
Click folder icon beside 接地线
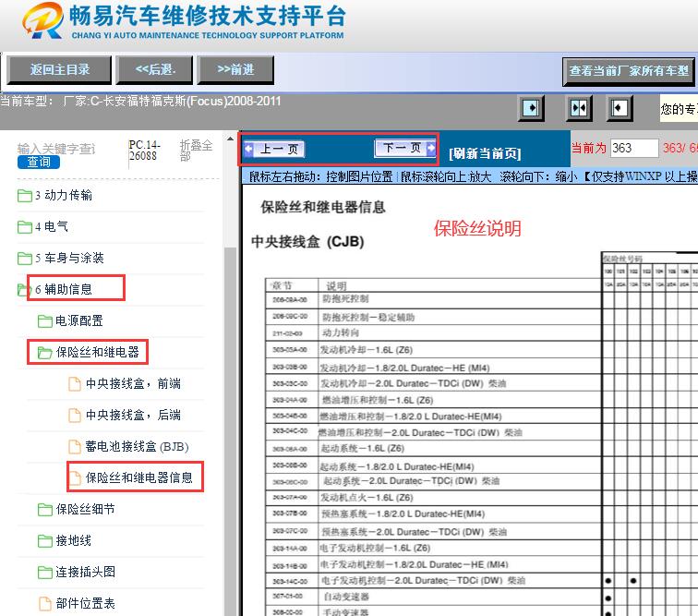tap(44, 540)
